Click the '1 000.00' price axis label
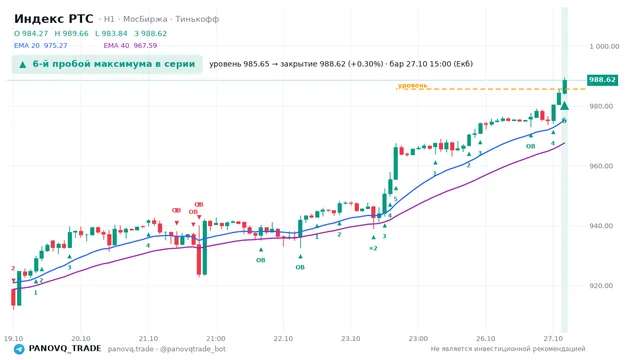This screenshot has height=360, width=640. tap(604, 47)
